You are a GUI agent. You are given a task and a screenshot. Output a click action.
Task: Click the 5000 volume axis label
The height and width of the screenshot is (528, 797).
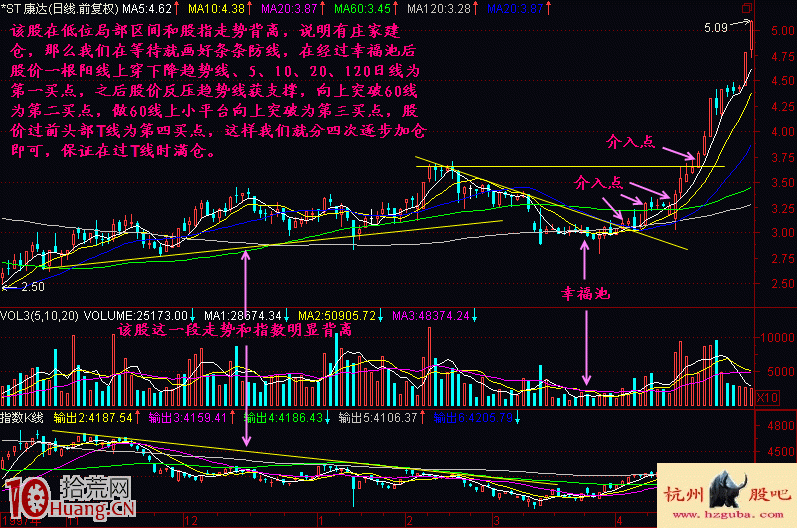780,371
